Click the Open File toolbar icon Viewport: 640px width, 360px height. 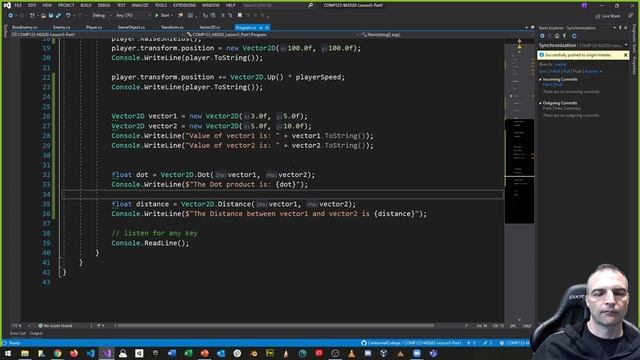click(x=43, y=16)
